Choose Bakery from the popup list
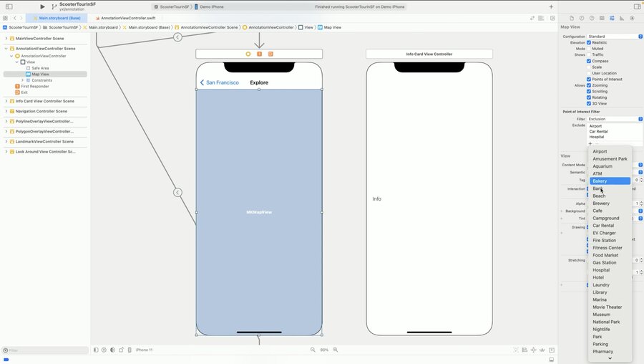 pos(610,181)
